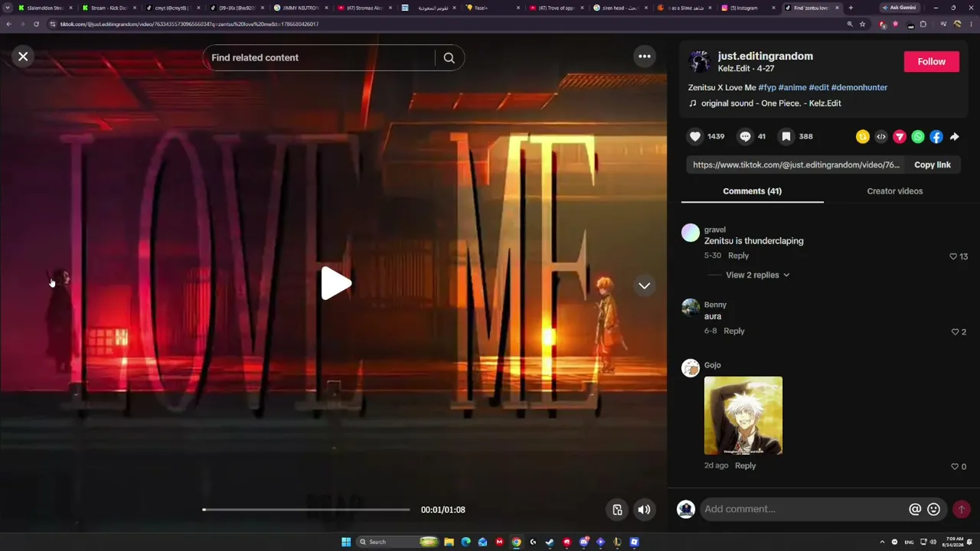Show hidden system tray icons chevron
This screenshot has height=551, width=980.
[x=882, y=542]
